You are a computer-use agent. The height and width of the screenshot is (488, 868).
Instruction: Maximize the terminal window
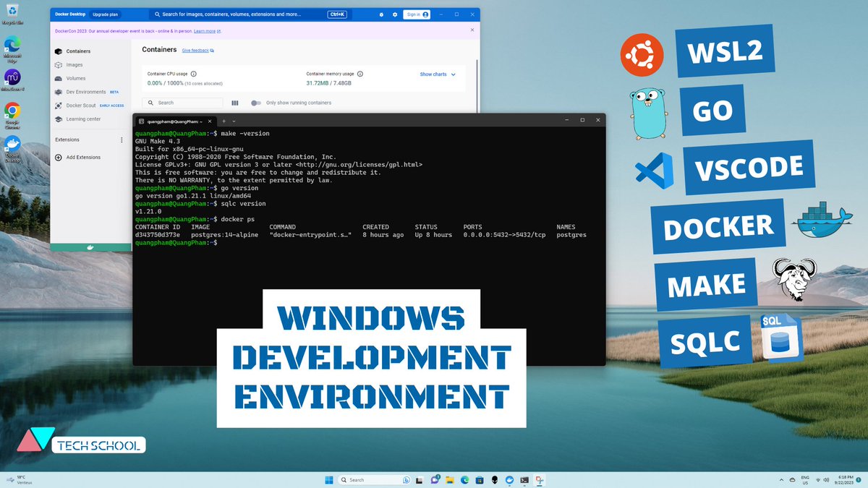tap(582, 120)
